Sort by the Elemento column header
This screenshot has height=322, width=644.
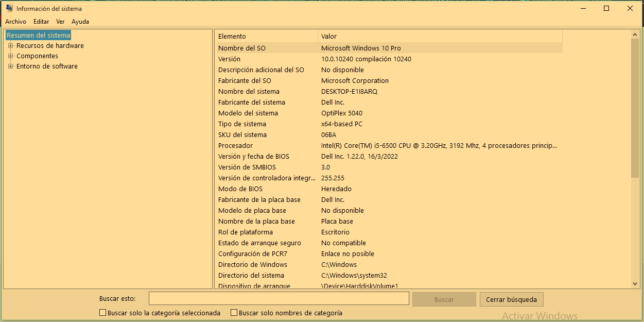pos(266,36)
